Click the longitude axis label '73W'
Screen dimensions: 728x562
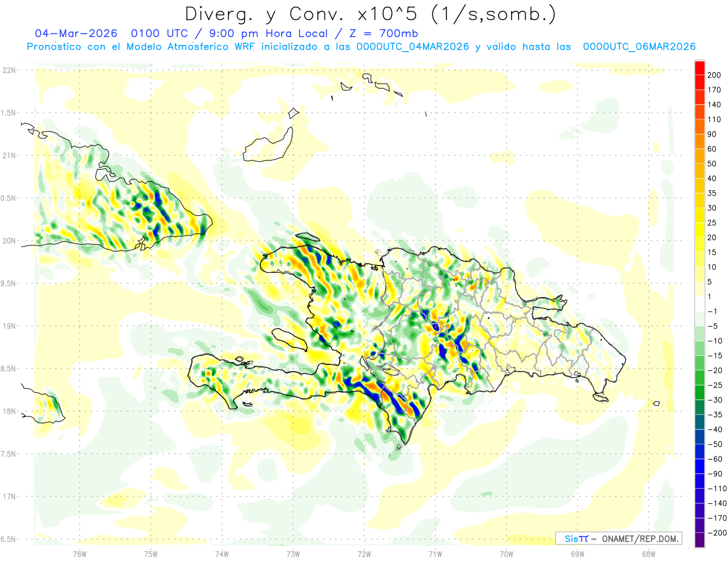click(x=293, y=554)
